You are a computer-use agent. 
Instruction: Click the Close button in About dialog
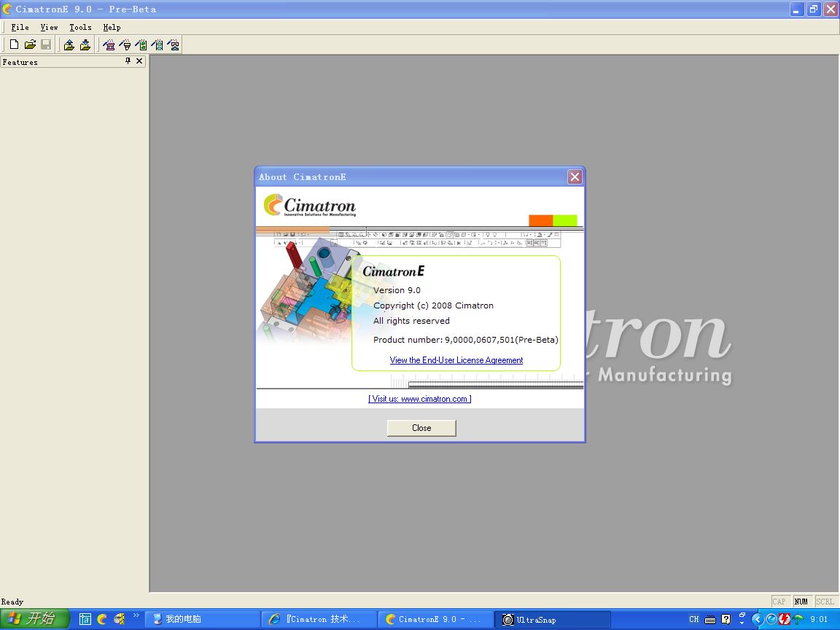[x=421, y=428]
